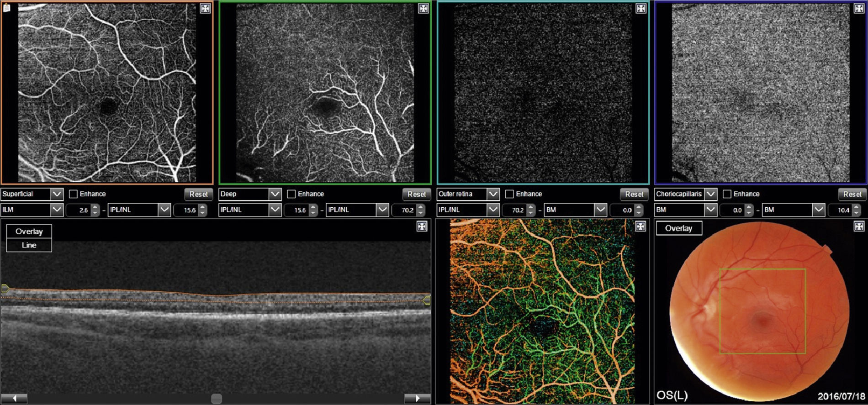Reset the Deep layer settings
Viewport: 868px width, 405px height.
416,194
